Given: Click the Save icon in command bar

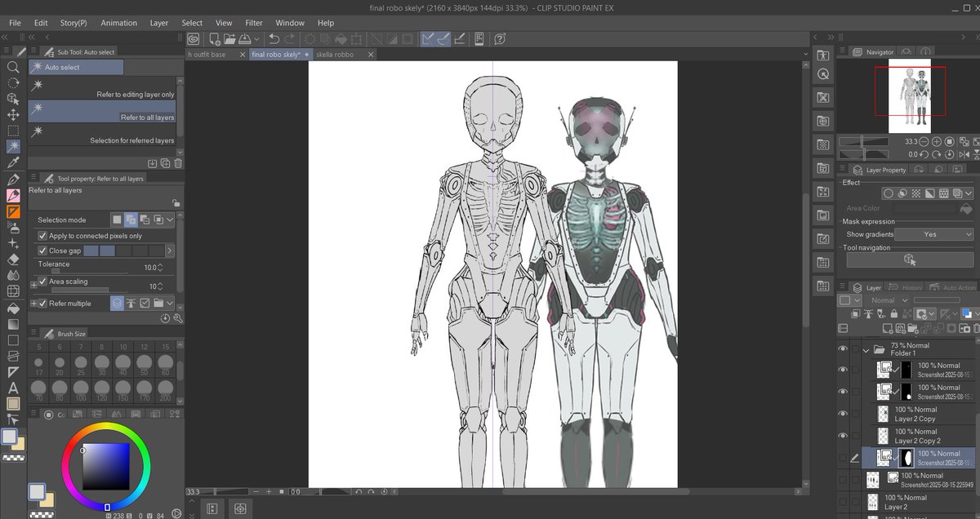Looking at the screenshot, I should tap(245, 38).
